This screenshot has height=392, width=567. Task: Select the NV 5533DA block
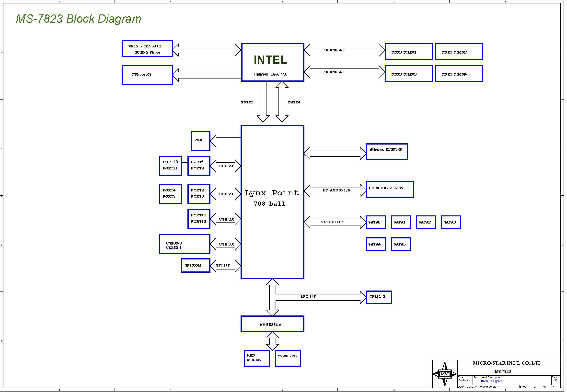pyautogui.click(x=272, y=324)
